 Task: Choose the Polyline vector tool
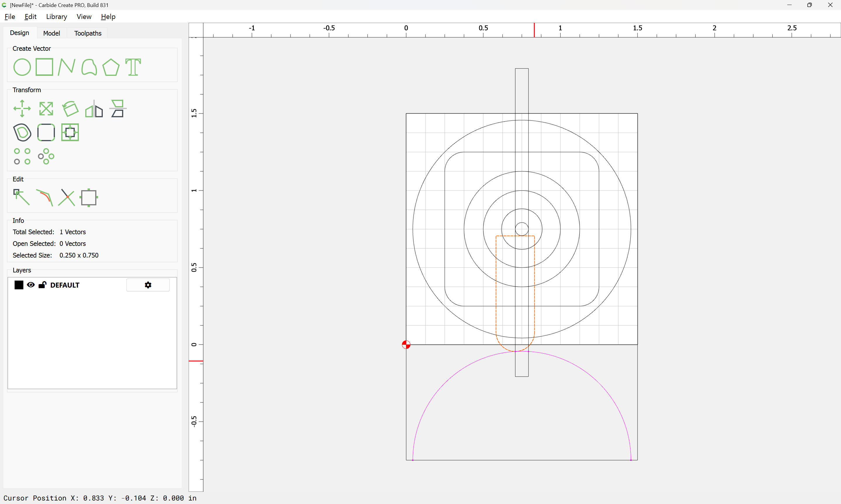(66, 67)
